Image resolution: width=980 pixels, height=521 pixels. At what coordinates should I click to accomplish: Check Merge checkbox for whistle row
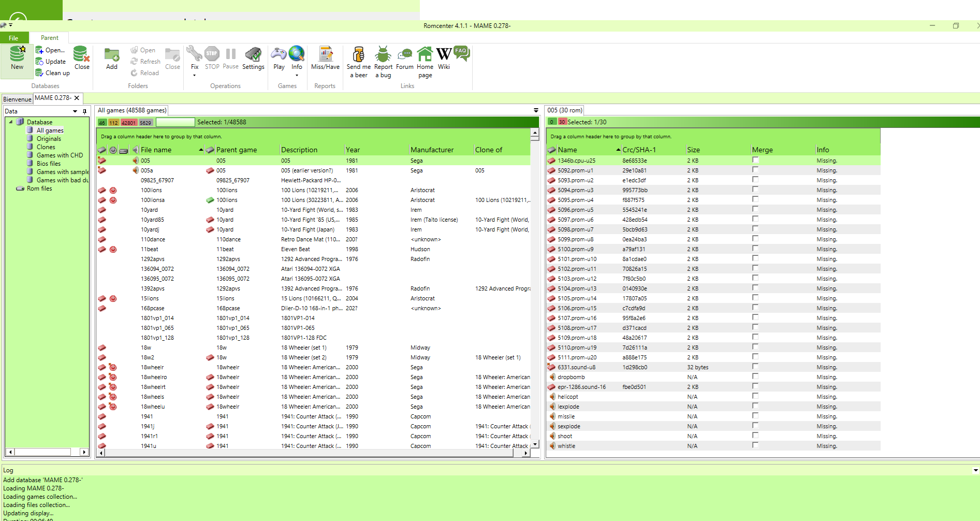pyautogui.click(x=755, y=445)
